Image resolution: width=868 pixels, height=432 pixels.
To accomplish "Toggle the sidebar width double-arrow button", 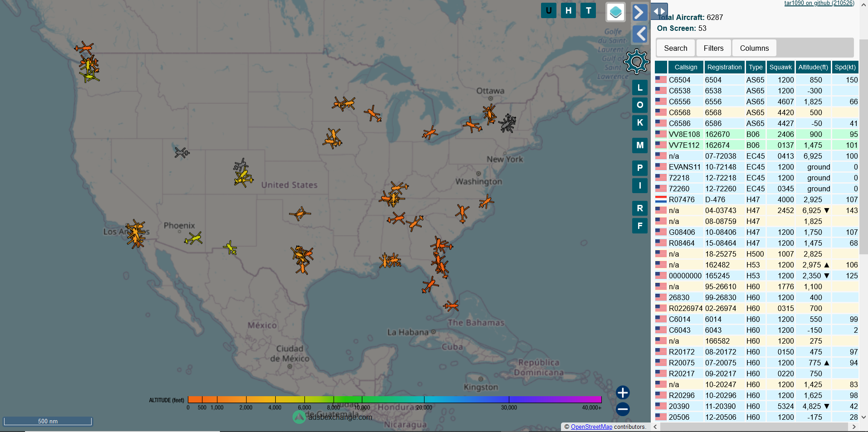I will (x=659, y=11).
